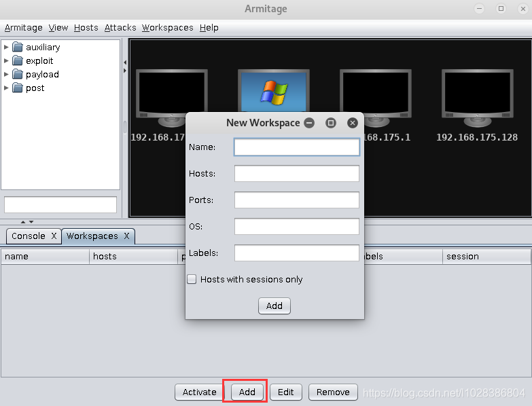Open the Hosts menu

86,28
